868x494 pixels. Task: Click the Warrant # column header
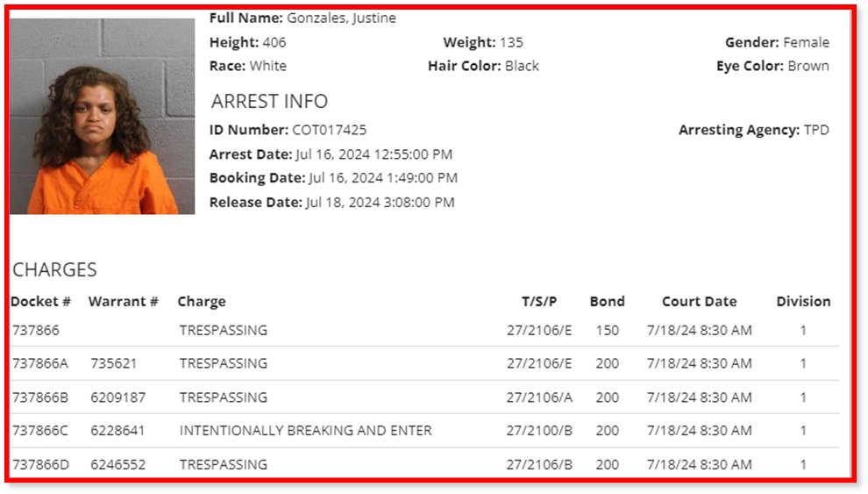coord(123,301)
